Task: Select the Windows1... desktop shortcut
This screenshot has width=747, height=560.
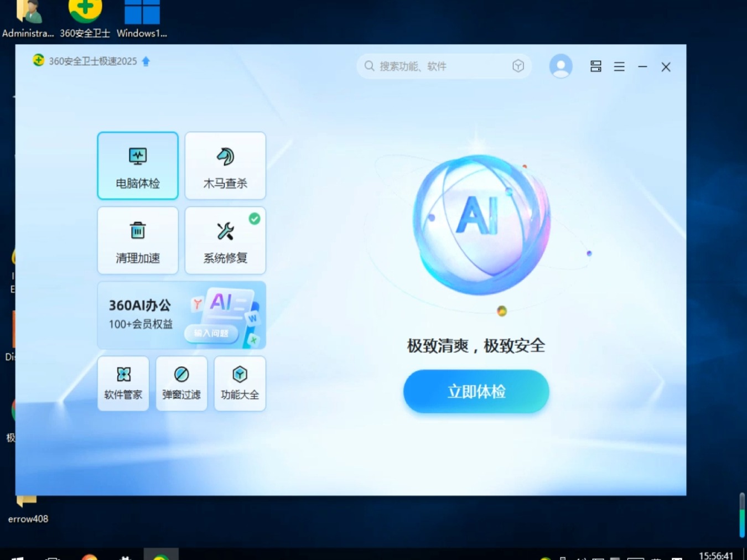Action: pyautogui.click(x=142, y=19)
